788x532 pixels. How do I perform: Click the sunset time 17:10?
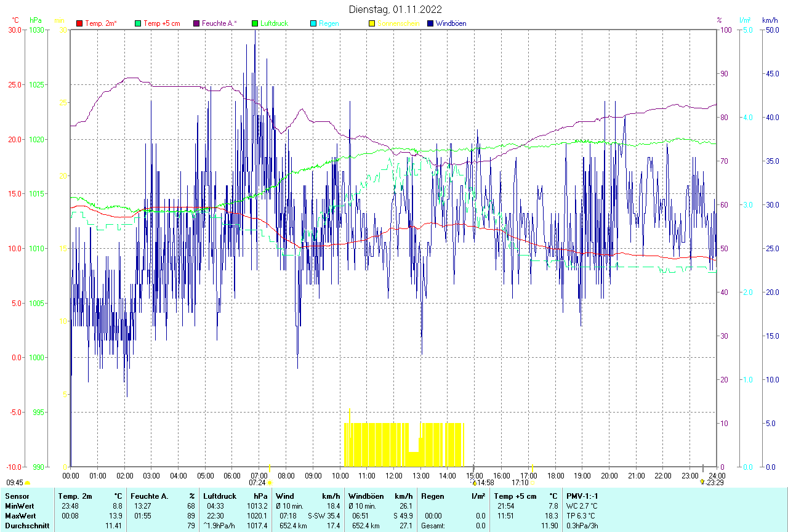click(520, 483)
